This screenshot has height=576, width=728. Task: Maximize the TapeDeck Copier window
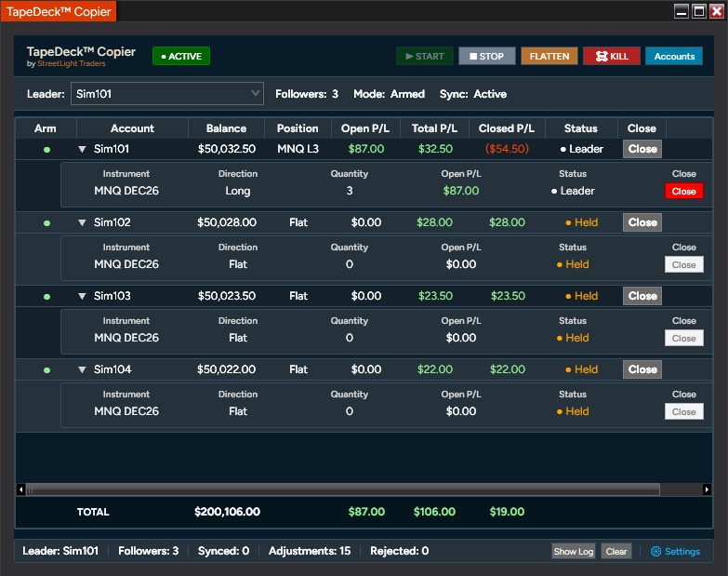pyautogui.click(x=699, y=11)
